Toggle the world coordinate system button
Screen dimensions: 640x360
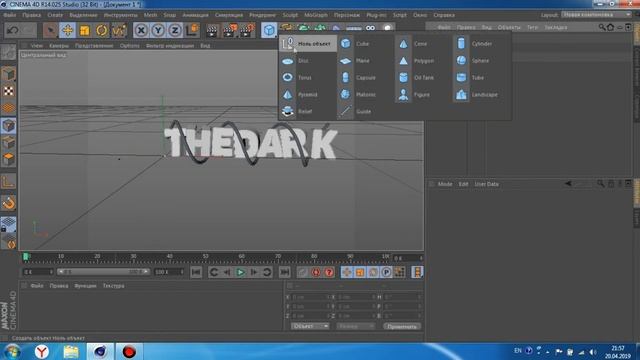coord(192,30)
